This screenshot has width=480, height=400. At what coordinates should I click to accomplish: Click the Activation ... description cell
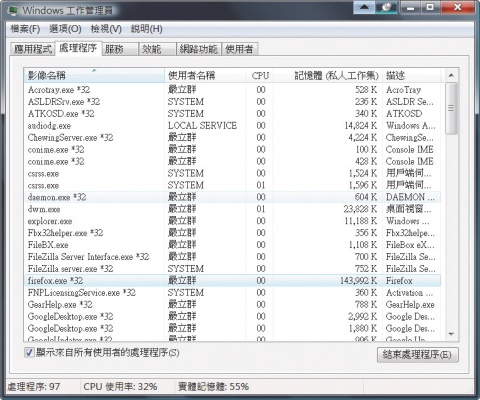pos(409,292)
